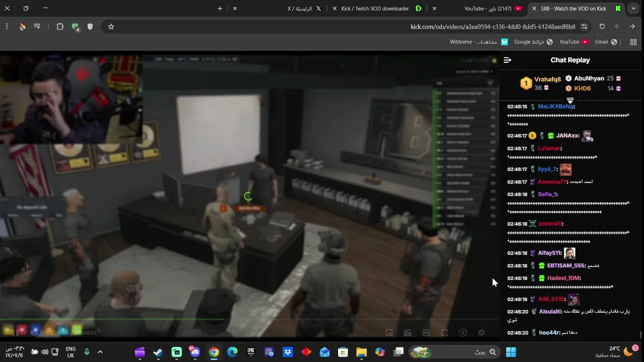Click username Lu1amar in chat
This screenshot has width=644, height=362.
(x=549, y=148)
